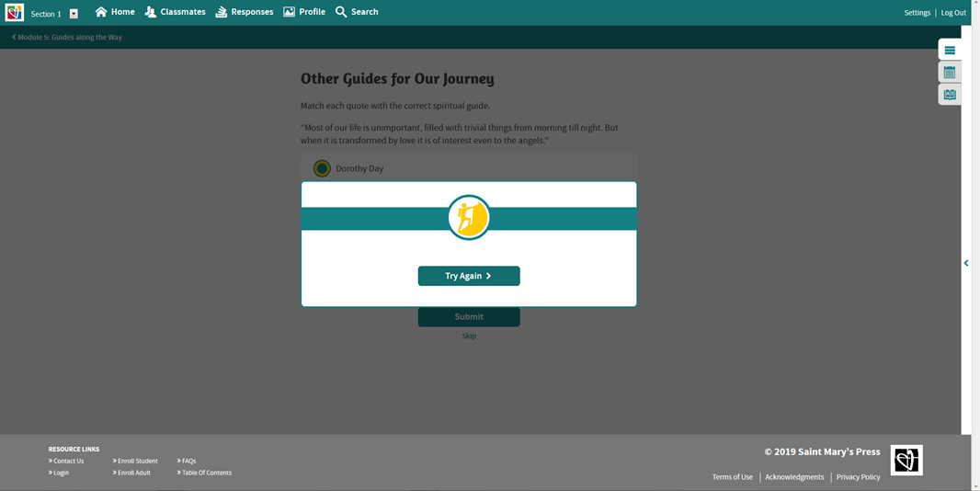Open the open-book side tab
The height and width of the screenshot is (491, 980).
950,95
